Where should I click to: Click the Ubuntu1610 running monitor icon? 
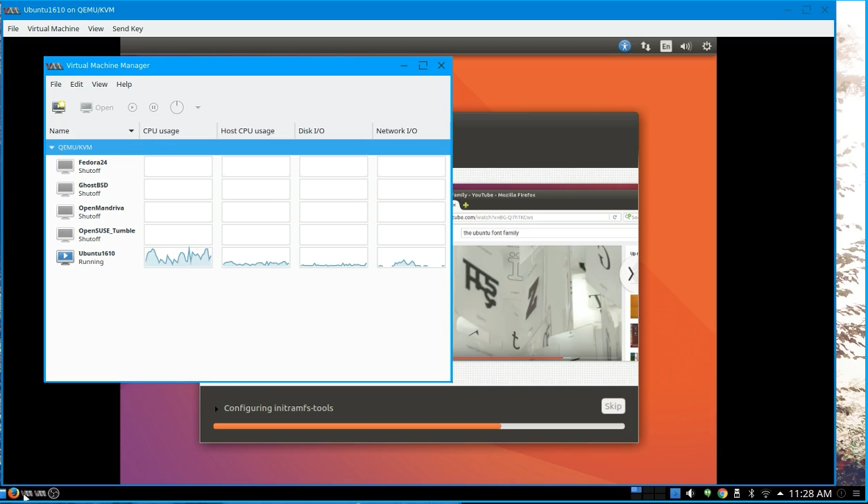(65, 258)
